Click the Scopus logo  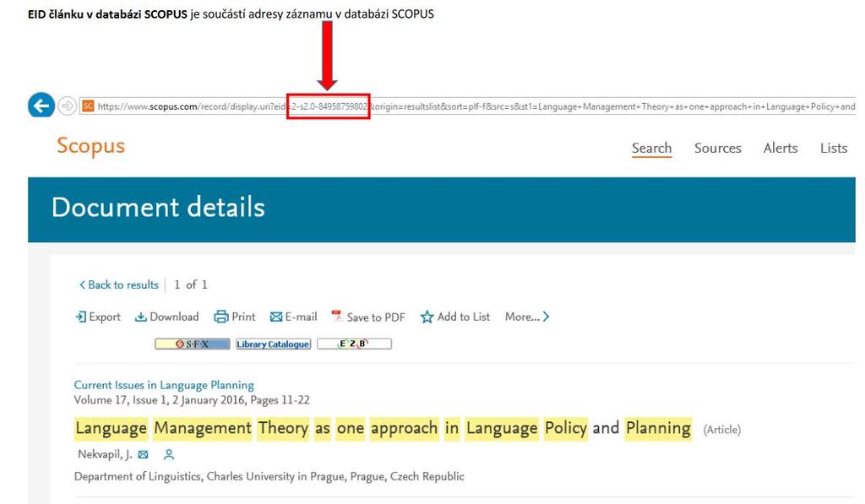91,146
